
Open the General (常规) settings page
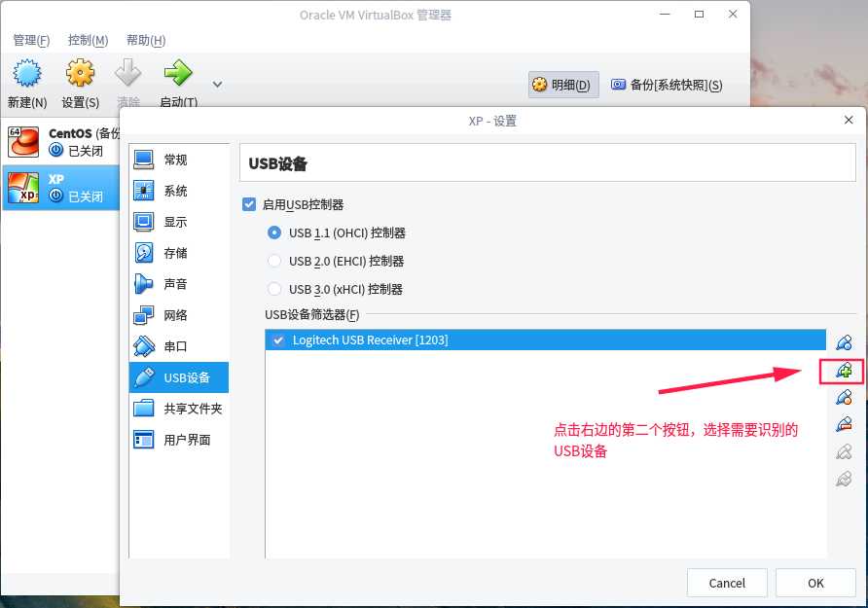coord(179,160)
